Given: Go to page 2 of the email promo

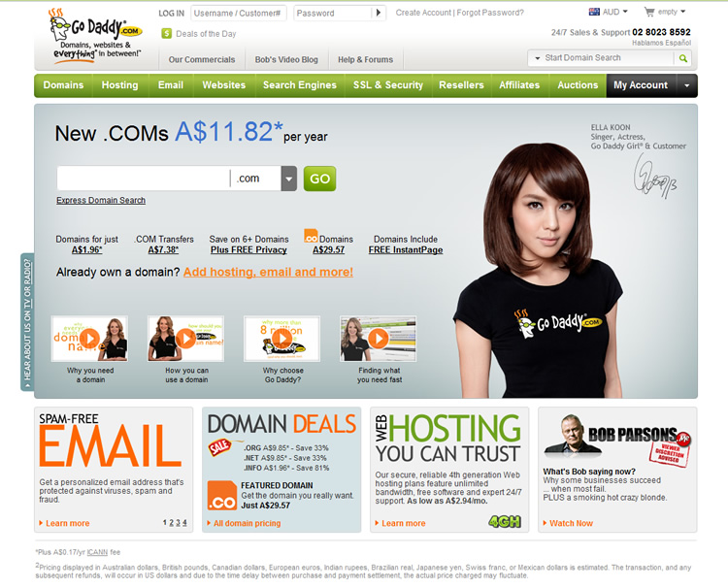Looking at the screenshot, I should [x=171, y=523].
